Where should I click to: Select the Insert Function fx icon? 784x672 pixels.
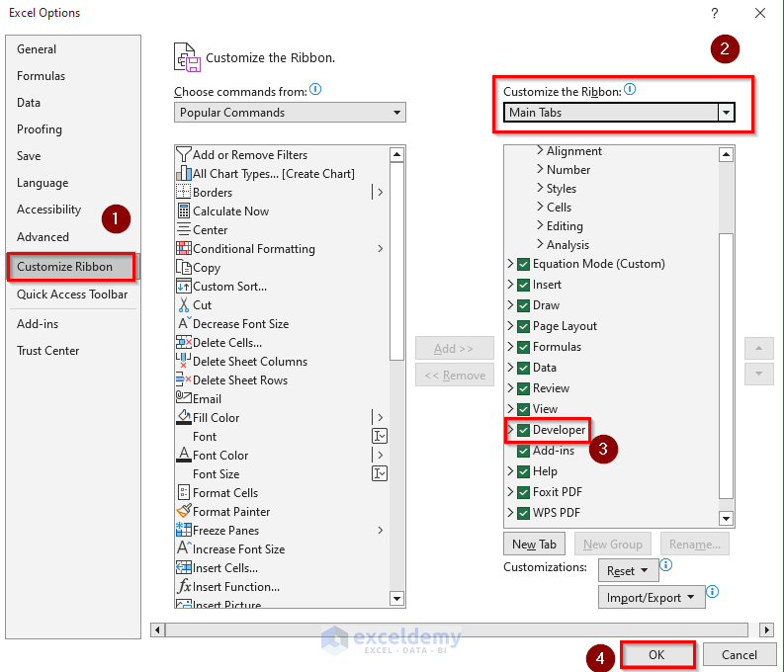pyautogui.click(x=184, y=586)
